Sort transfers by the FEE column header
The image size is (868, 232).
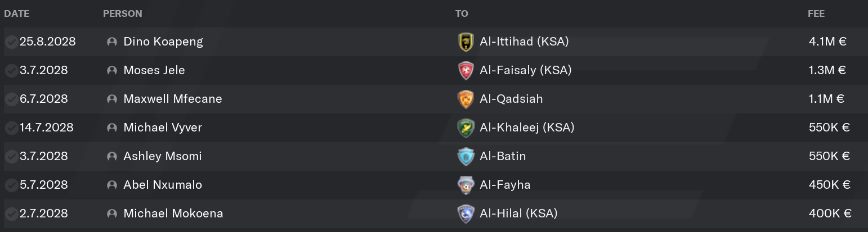pyautogui.click(x=816, y=13)
